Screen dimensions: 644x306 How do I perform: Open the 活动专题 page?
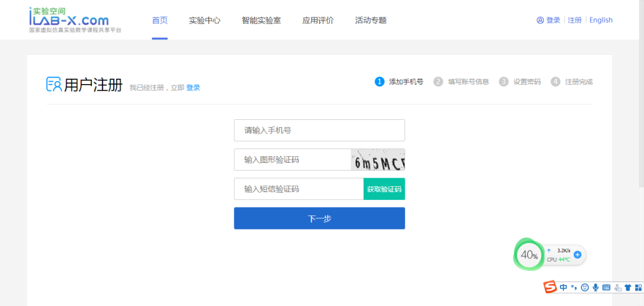pyautogui.click(x=370, y=20)
